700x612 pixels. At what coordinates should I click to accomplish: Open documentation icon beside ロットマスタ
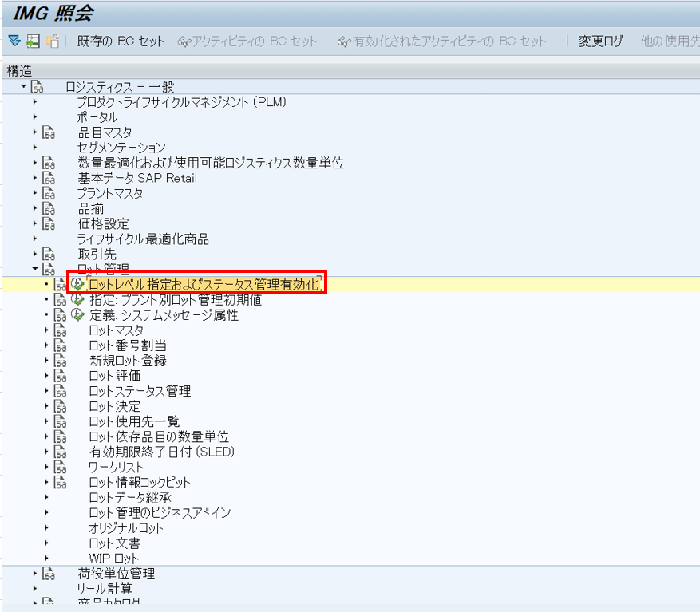(60, 330)
